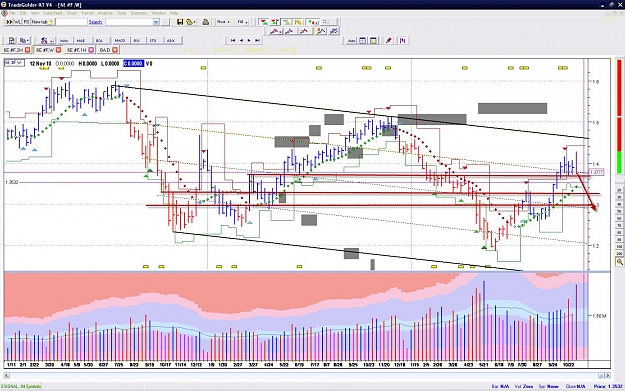Click the first window layout icon after Auto

pos(363,41)
